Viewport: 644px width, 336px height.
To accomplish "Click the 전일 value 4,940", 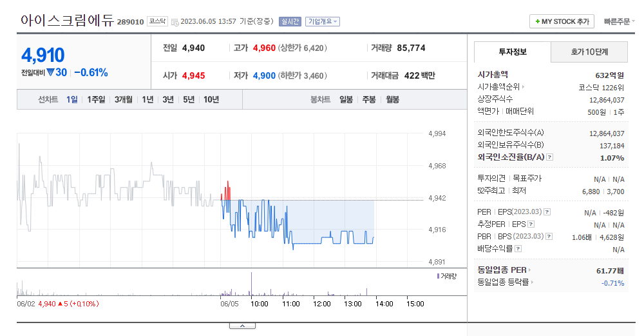I will [x=193, y=48].
